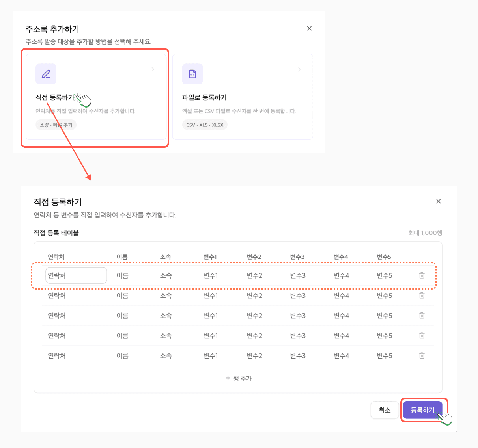
Task: Click the 연락처 cell in second row
Action: click(x=57, y=296)
